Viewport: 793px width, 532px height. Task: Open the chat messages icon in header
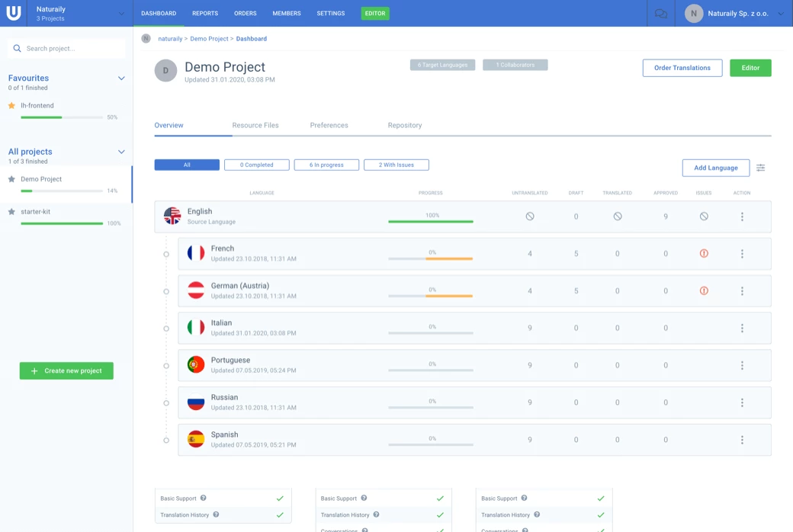(660, 14)
